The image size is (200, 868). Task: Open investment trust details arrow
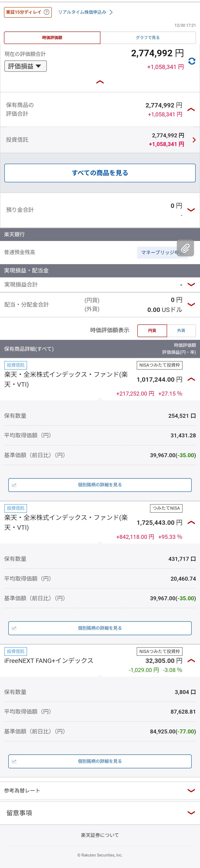point(194,140)
